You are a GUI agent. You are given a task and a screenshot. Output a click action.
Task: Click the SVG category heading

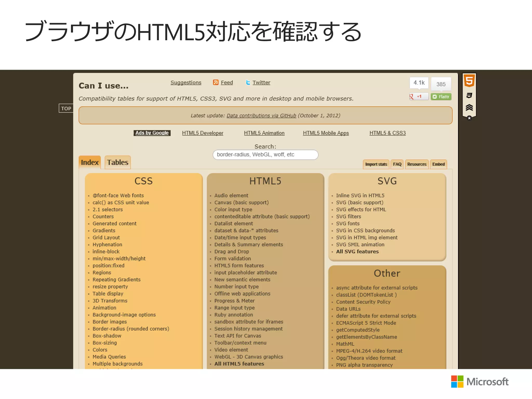click(x=387, y=181)
